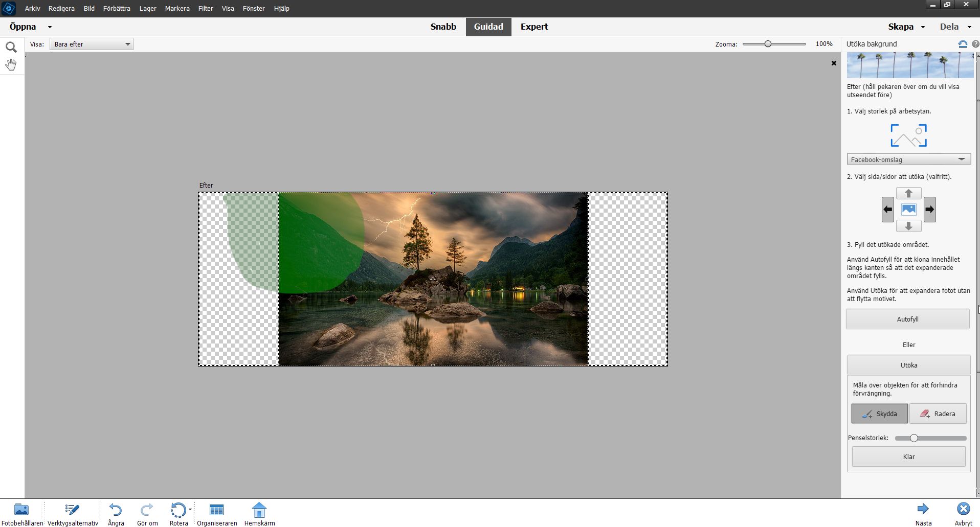The image size is (980, 527).
Task: Click the Ångra undo icon
Action: pos(116,510)
